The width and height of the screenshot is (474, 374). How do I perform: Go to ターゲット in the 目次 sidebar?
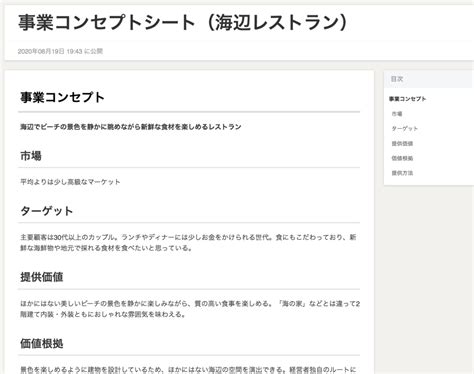pos(405,128)
